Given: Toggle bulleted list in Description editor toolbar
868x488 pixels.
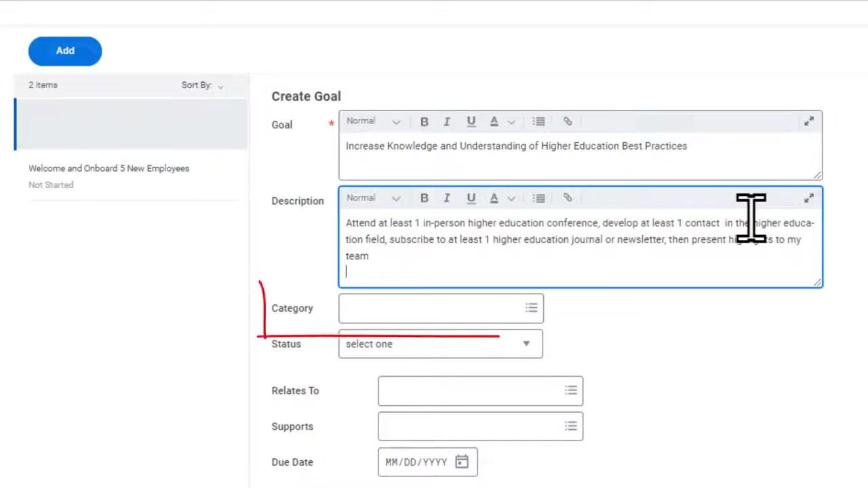Looking at the screenshot, I should pyautogui.click(x=538, y=199).
